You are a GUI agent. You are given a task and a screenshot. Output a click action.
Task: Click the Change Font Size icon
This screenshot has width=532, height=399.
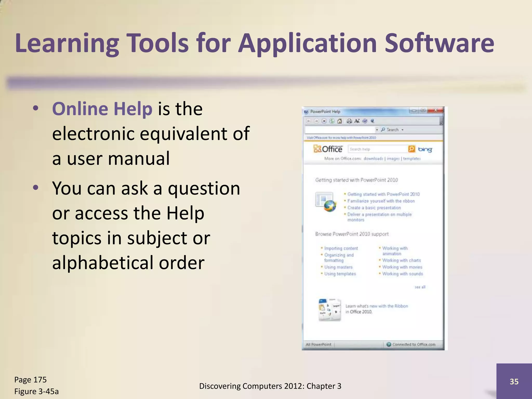(x=357, y=121)
